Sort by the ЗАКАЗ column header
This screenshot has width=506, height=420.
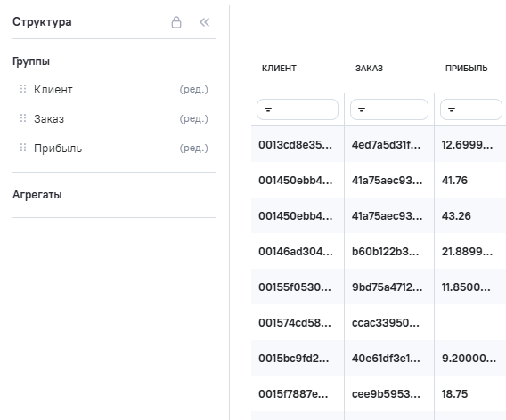pyautogui.click(x=369, y=69)
